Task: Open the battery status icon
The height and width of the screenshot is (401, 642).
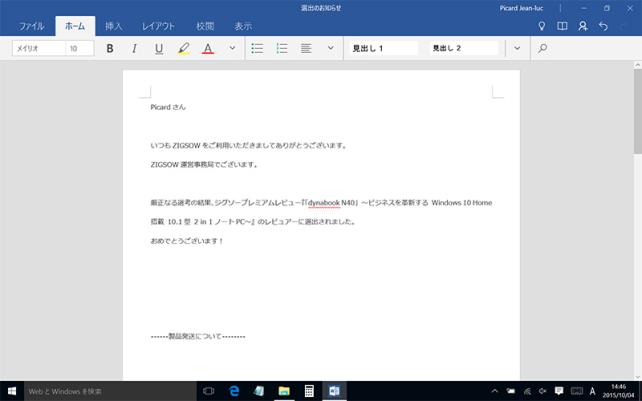Action: [x=511, y=391]
